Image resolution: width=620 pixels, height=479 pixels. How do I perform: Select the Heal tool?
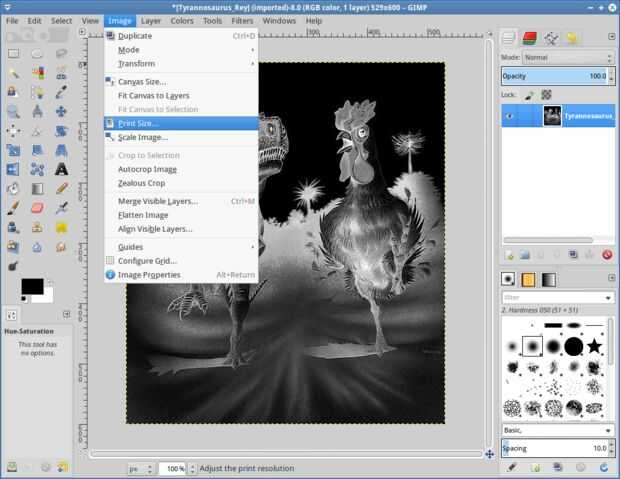tap(61, 227)
